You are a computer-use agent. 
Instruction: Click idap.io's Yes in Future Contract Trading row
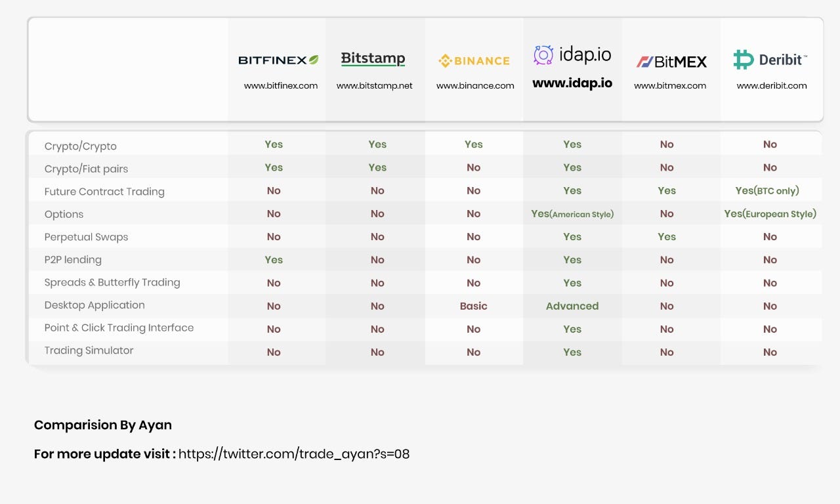click(x=572, y=190)
